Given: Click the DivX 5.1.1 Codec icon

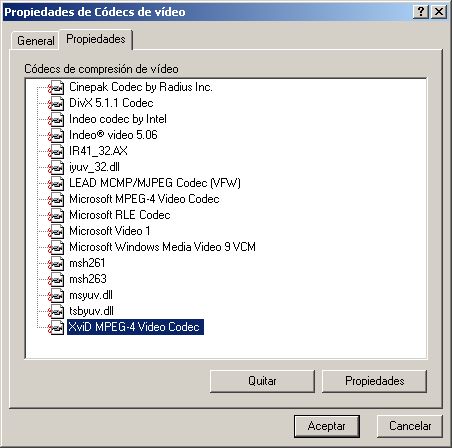Looking at the screenshot, I should tap(56, 104).
